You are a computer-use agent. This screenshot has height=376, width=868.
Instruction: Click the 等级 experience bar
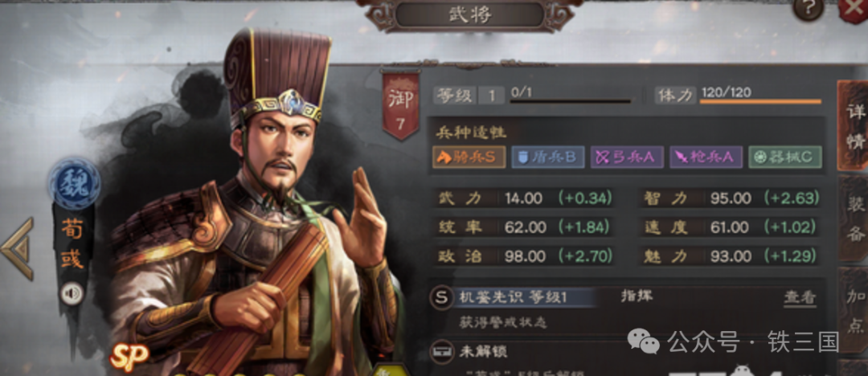pos(571,101)
